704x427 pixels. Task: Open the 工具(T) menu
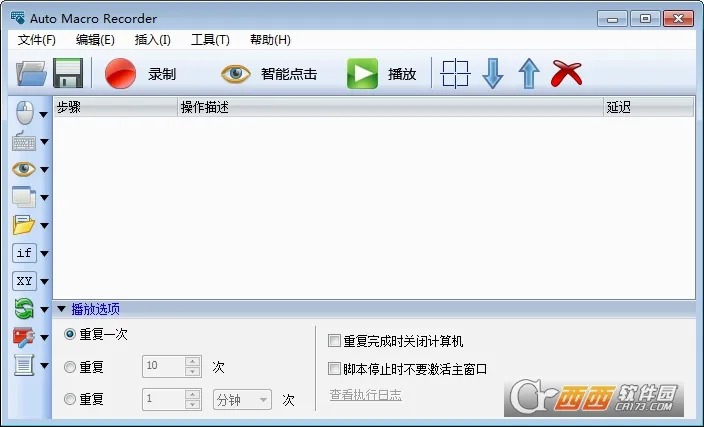210,40
